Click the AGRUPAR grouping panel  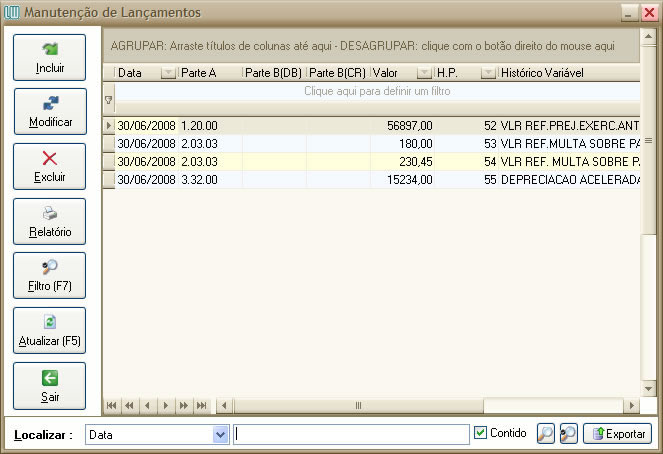371,46
